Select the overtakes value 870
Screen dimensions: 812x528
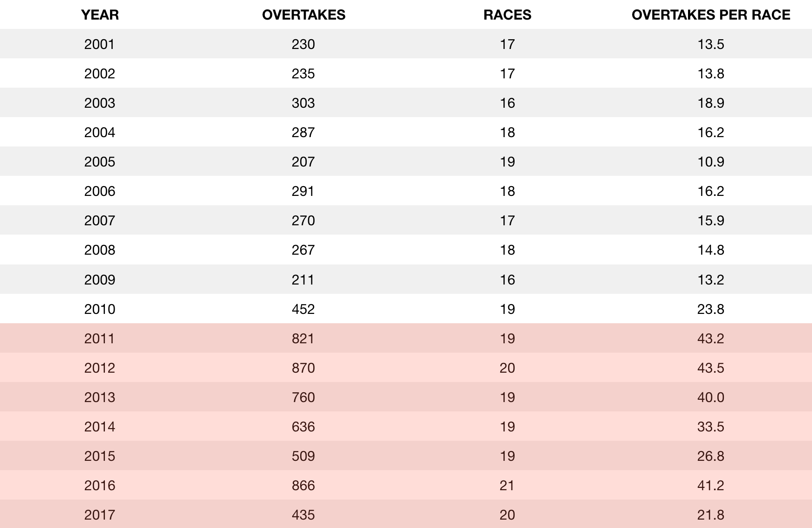coord(303,368)
